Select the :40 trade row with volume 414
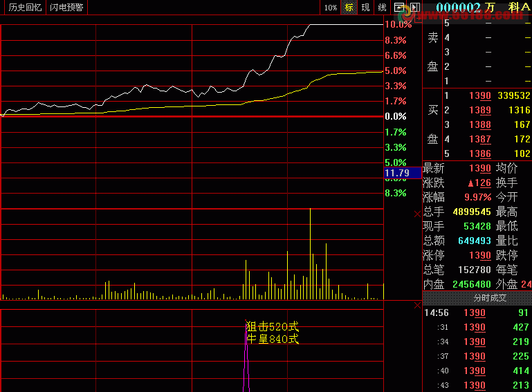The image size is (532, 392). 477,371
